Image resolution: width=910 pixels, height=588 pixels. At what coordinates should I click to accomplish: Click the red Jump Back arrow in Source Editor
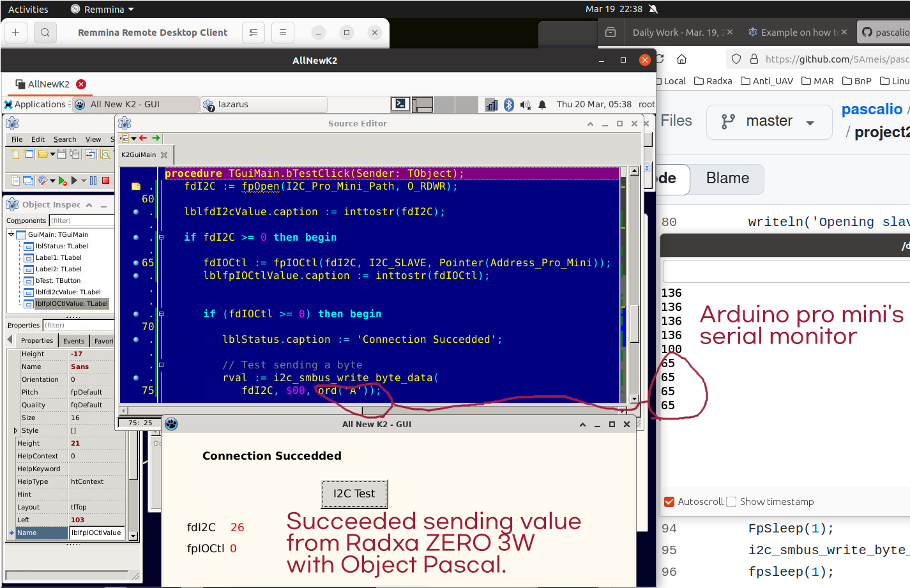143,138
